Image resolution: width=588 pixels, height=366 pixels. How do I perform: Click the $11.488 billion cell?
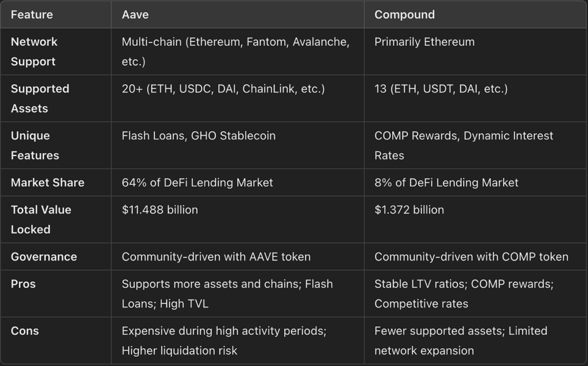(x=160, y=210)
